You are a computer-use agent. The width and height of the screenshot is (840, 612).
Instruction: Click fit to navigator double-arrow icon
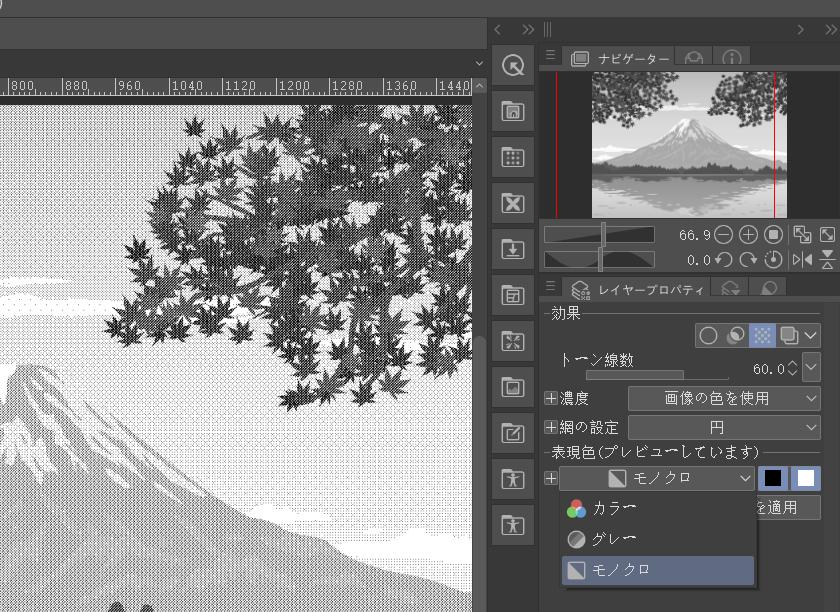pos(802,235)
